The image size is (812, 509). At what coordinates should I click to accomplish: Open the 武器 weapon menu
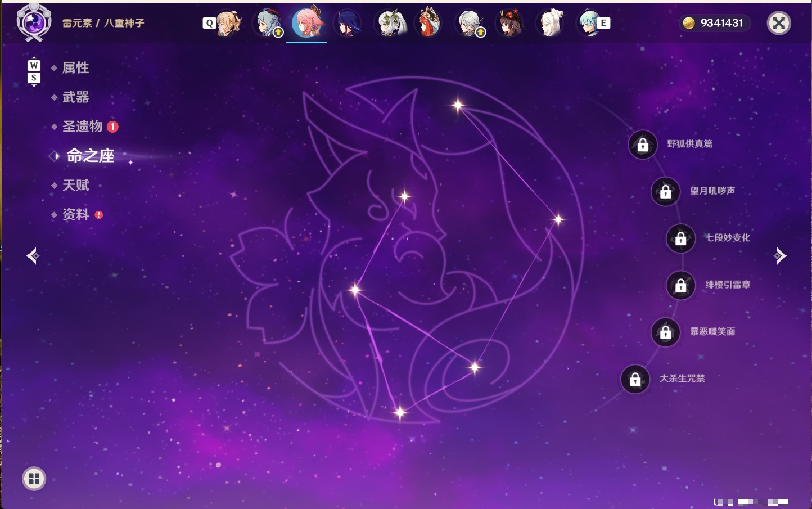[x=75, y=97]
